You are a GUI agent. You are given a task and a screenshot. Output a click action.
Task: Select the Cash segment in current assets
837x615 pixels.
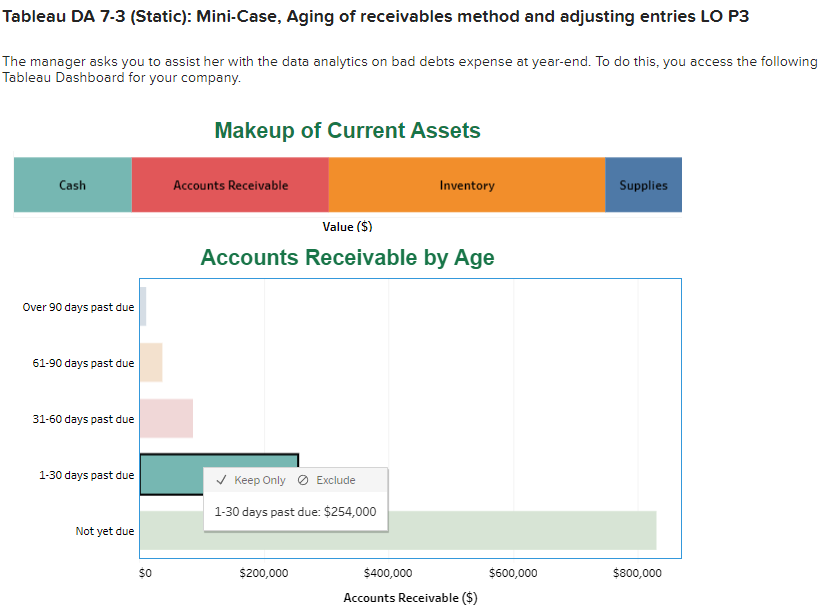(73, 185)
